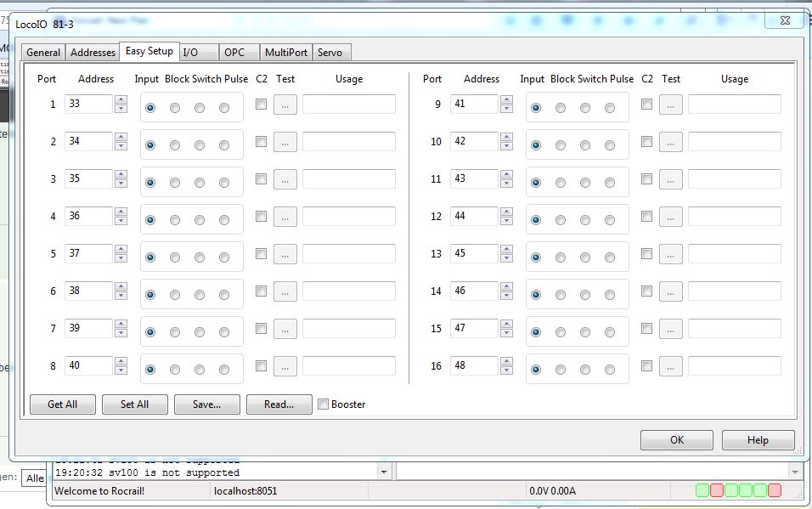Decrease port 12 address with down arrow

507,221
